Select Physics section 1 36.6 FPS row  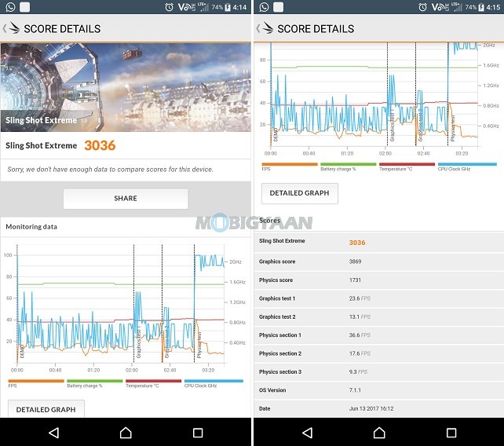coord(379,335)
